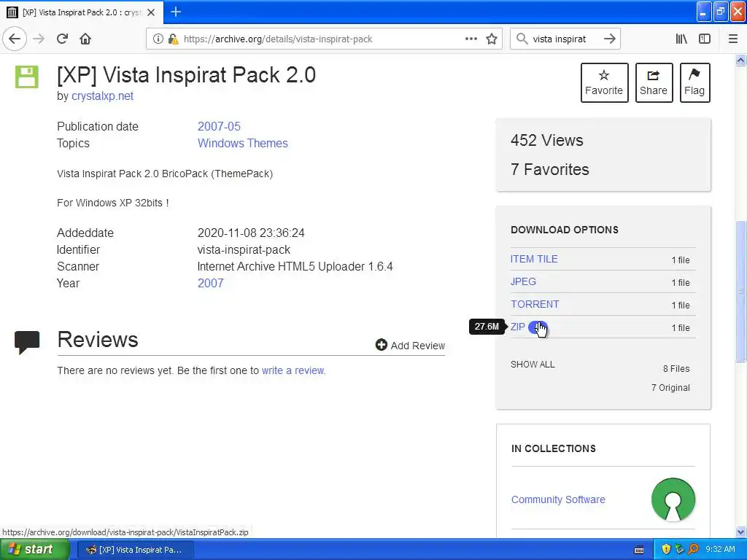The image size is (747, 560).
Task: Close the Vista Inspirat Pack tab
Action: (151, 12)
